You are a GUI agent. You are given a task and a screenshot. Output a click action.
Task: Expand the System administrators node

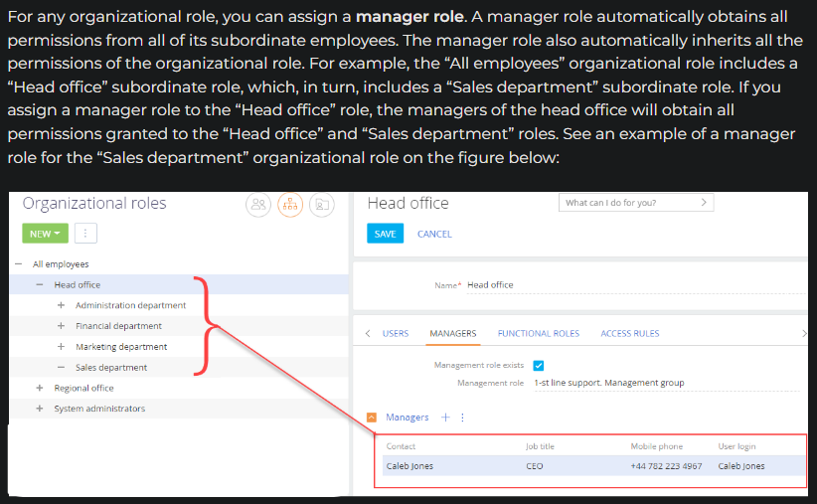pyautogui.click(x=40, y=409)
